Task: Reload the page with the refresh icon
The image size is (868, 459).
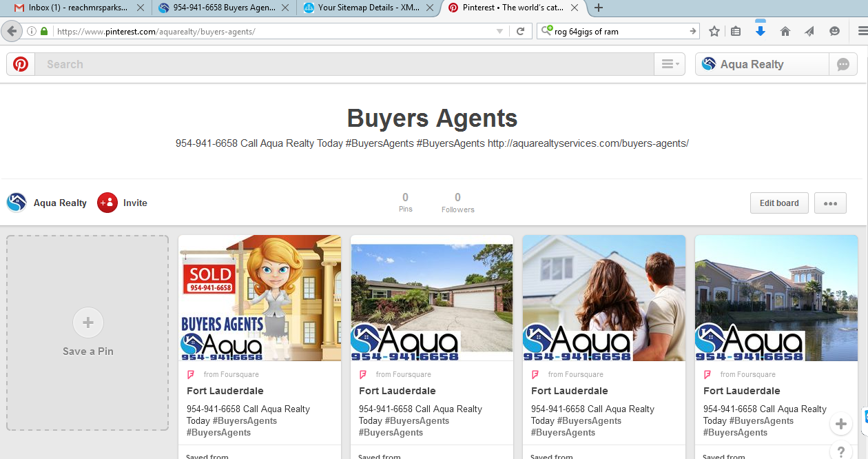Action: pyautogui.click(x=521, y=31)
